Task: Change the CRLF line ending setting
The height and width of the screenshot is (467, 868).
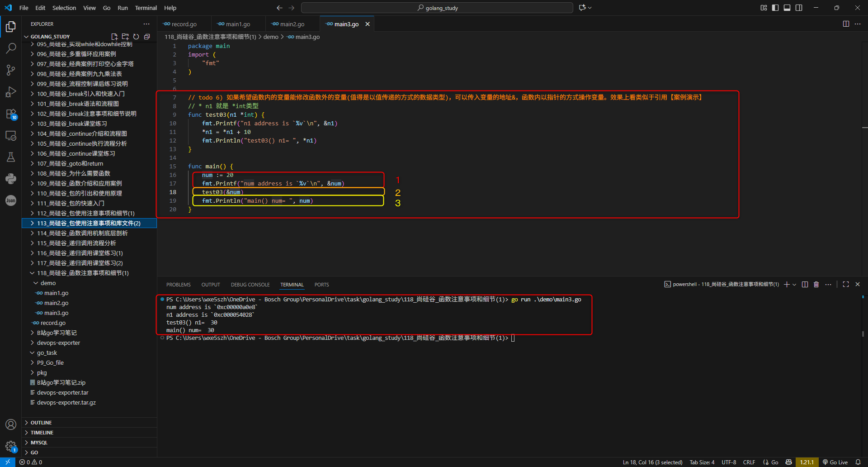Action: point(749,462)
